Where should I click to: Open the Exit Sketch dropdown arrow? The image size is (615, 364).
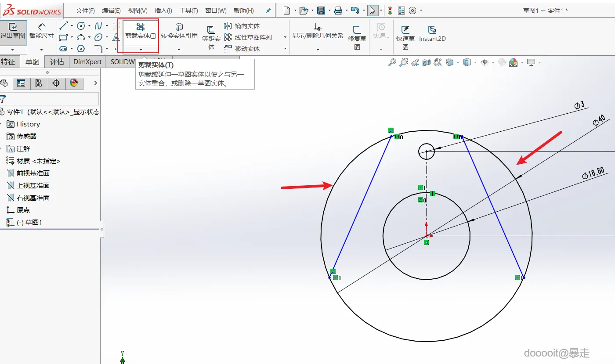13,50
